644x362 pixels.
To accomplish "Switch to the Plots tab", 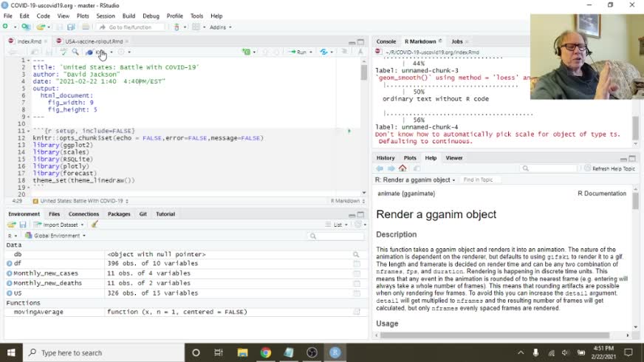I will click(409, 158).
